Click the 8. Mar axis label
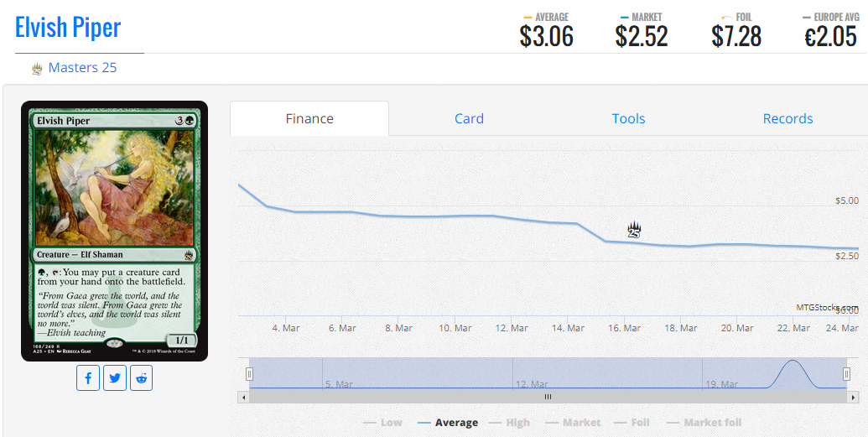868x437 pixels. [398, 328]
